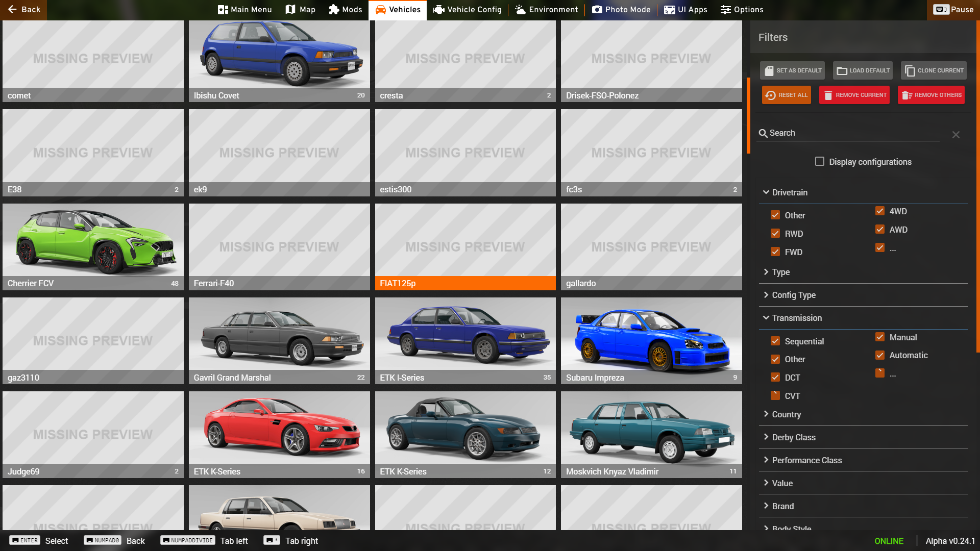Select the Subaru Impreza vehicle tile
The height and width of the screenshot is (551, 980).
coord(651,341)
